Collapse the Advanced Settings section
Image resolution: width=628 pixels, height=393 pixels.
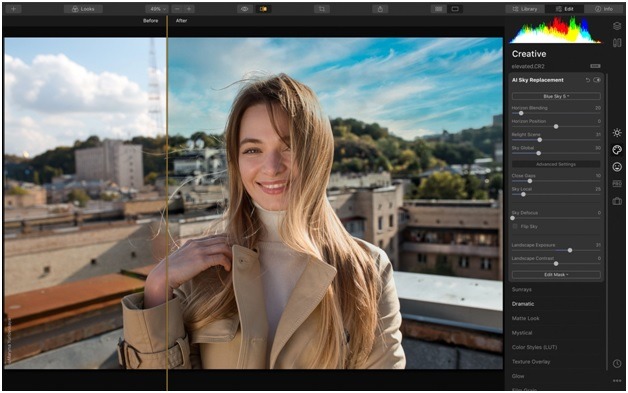coord(556,164)
